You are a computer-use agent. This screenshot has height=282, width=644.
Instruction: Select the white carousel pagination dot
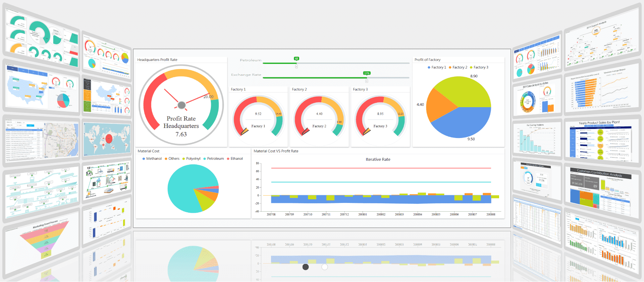(324, 267)
